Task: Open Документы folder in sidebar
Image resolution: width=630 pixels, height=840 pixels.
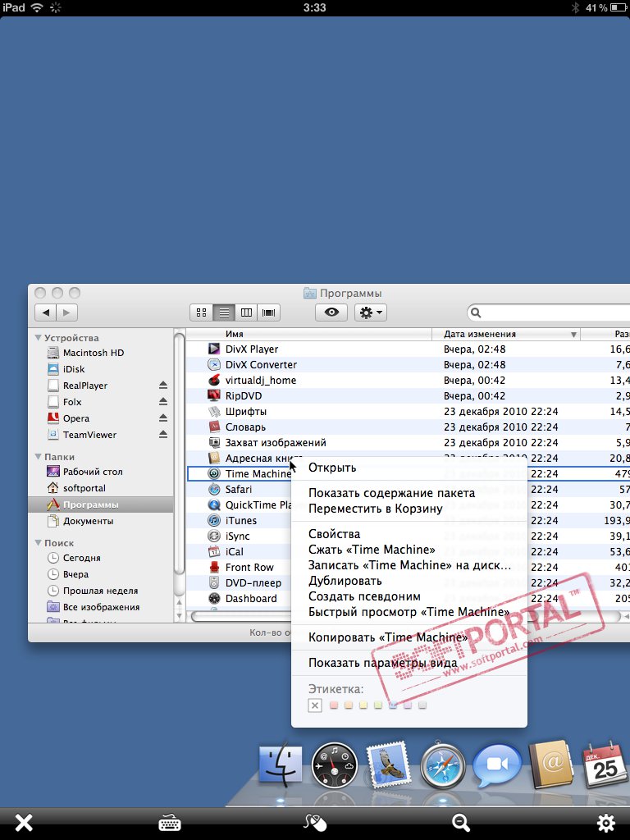Action: (x=88, y=521)
